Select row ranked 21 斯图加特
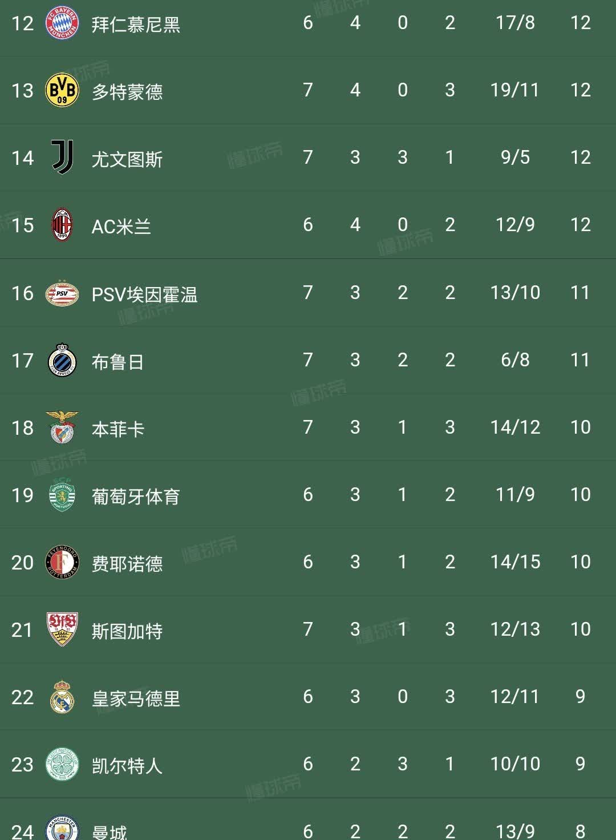 pos(308,629)
